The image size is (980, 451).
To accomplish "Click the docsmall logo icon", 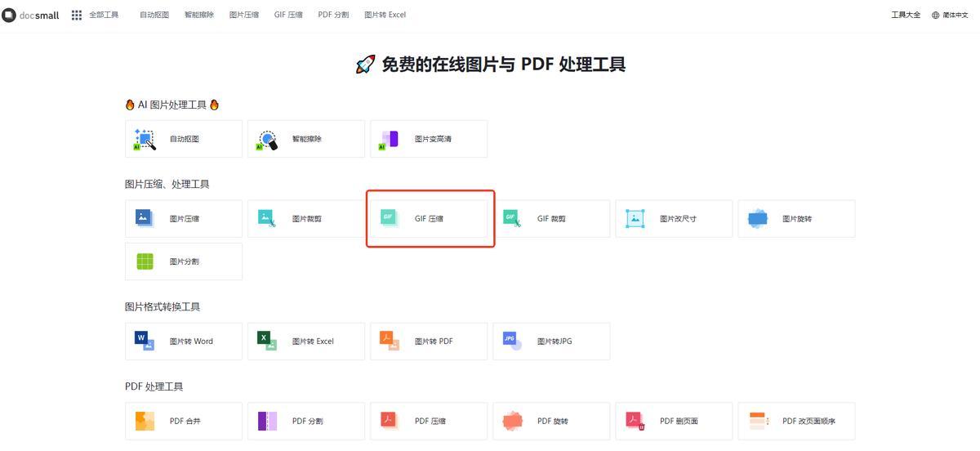I will 8,15.
